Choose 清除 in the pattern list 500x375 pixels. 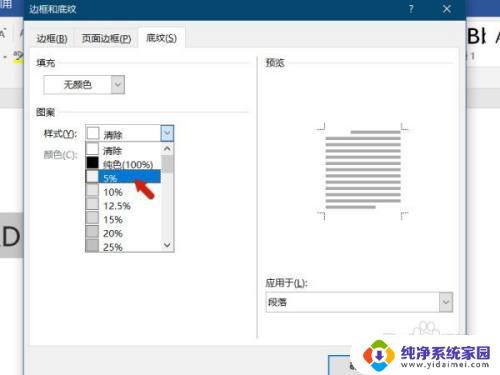pyautogui.click(x=123, y=150)
